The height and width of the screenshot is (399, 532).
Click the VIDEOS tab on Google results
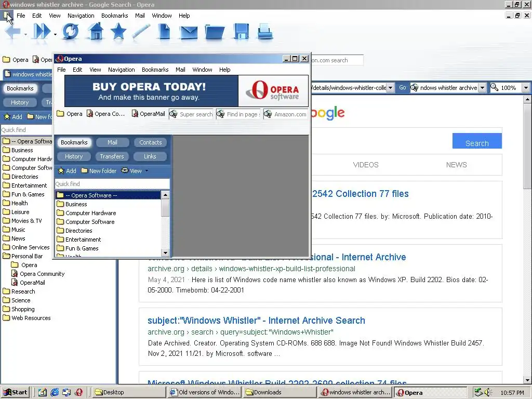(365, 165)
